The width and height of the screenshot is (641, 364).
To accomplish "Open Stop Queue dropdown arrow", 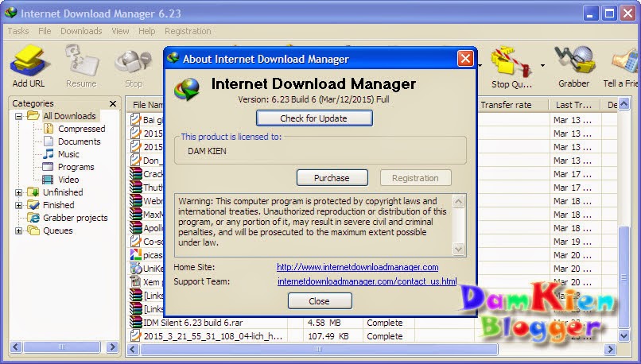I will pyautogui.click(x=542, y=65).
